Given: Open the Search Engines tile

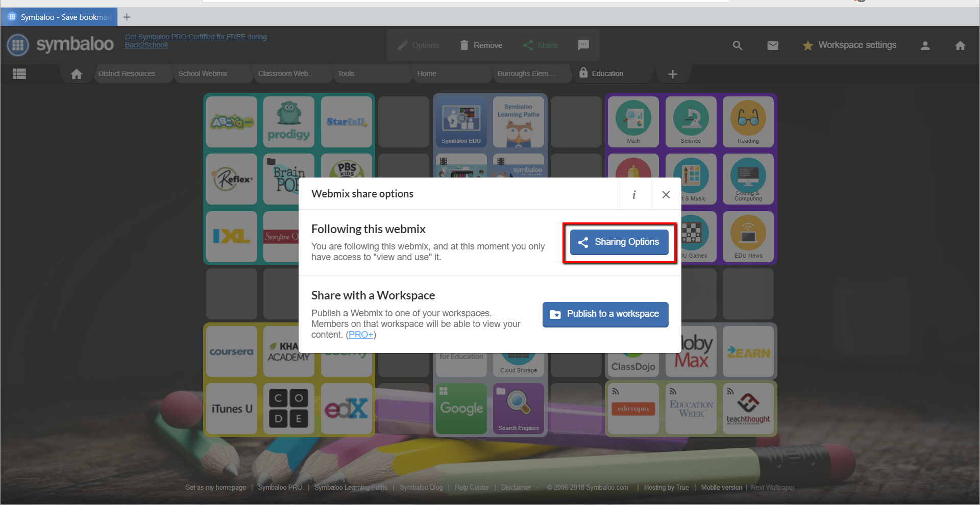Looking at the screenshot, I should 519,409.
